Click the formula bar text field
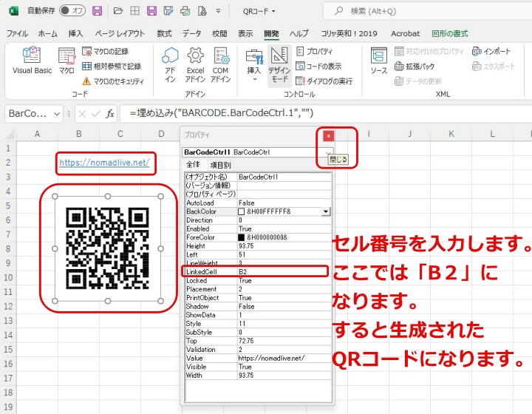 point(326,113)
